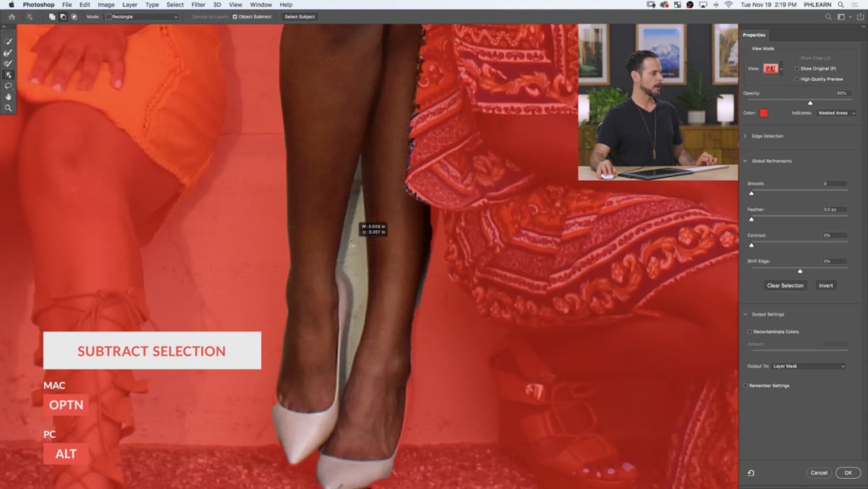Select the Hand tool
The width and height of the screenshot is (868, 489).
[9, 96]
